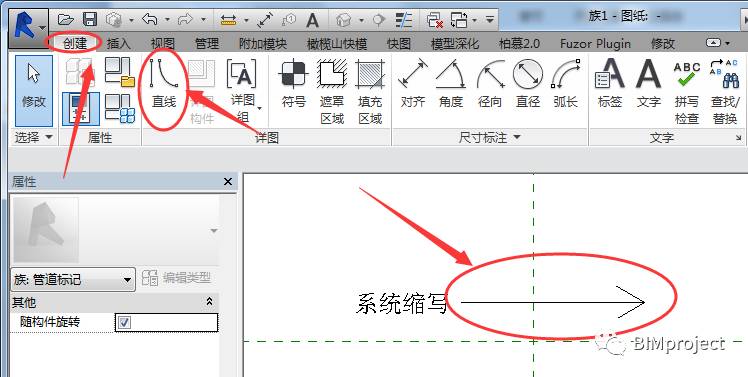Switch to the 修改 ribbon tab

[663, 44]
